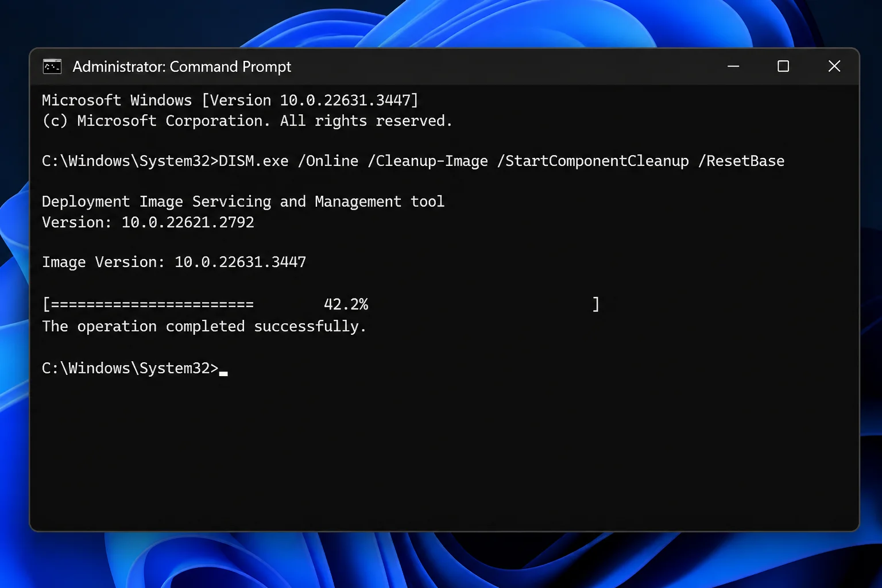Screen dimensions: 882x588
Task: Minimize the Command Prompt window
Action: pos(733,67)
